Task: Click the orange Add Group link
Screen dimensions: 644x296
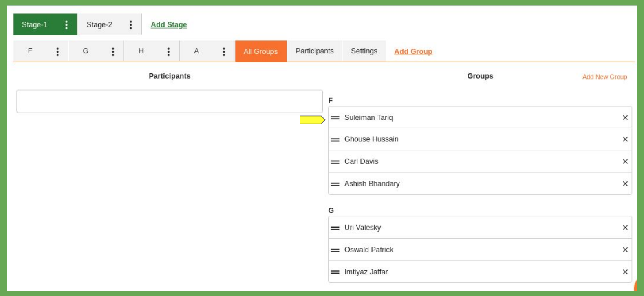Action: pyautogui.click(x=413, y=51)
